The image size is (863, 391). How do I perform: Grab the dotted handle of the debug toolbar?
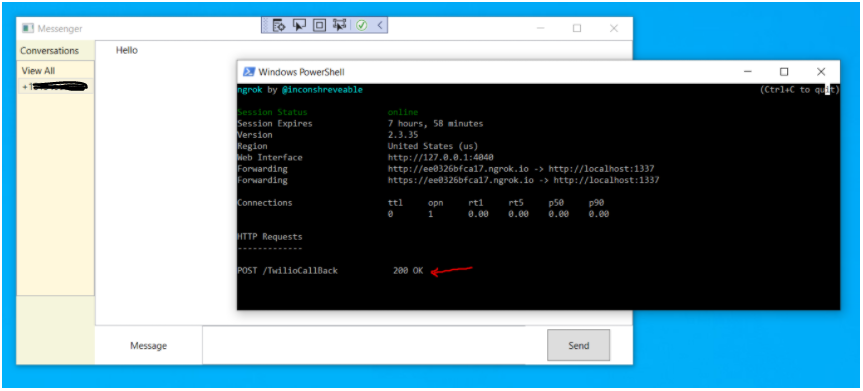coord(266,25)
